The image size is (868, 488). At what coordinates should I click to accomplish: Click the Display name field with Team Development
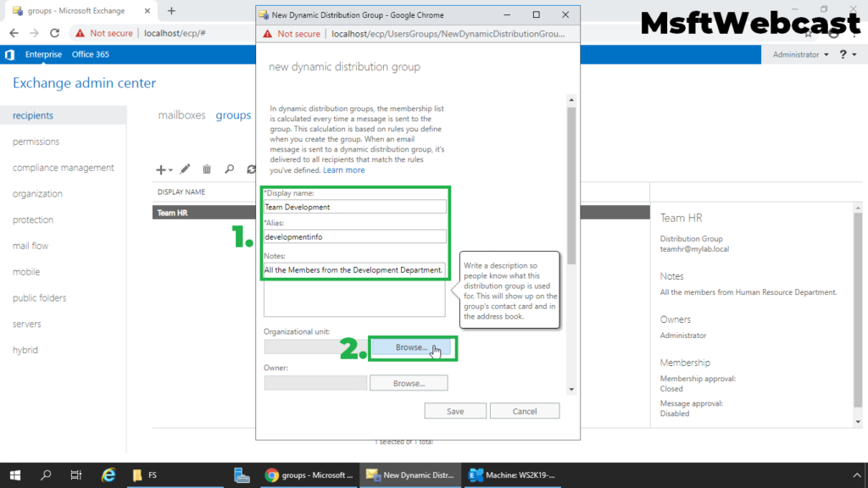pos(354,207)
